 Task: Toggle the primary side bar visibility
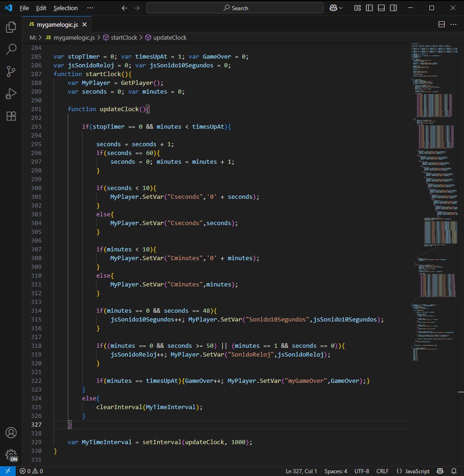click(x=369, y=8)
